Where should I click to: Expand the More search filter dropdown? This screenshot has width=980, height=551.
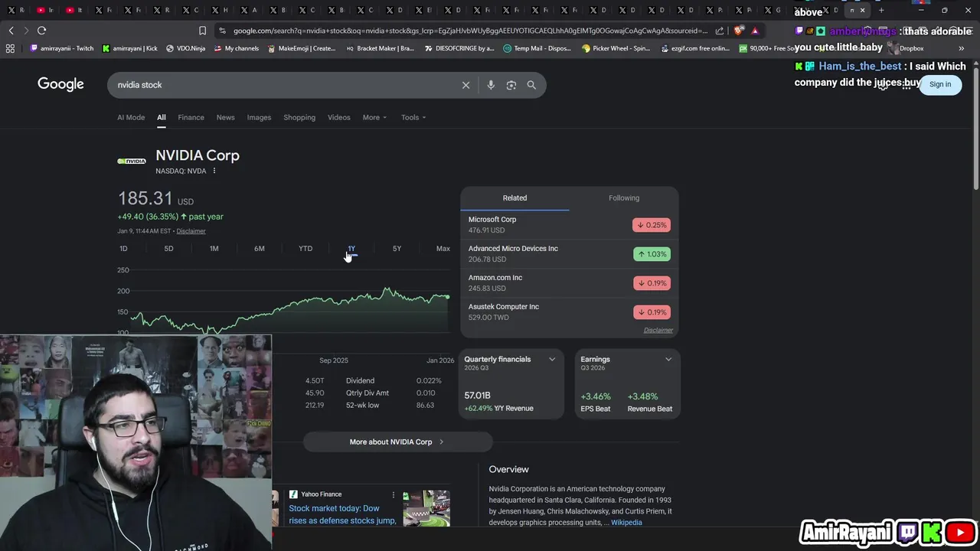(374, 117)
